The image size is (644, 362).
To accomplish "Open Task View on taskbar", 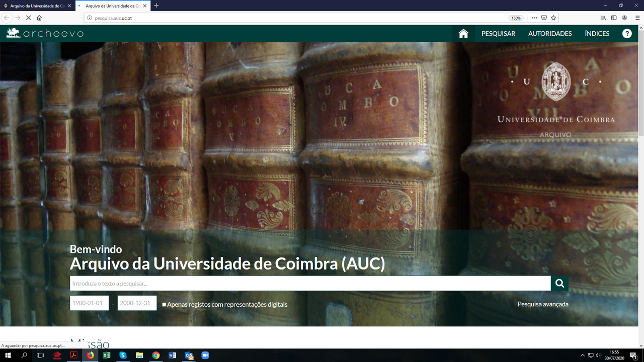I will coord(40,355).
